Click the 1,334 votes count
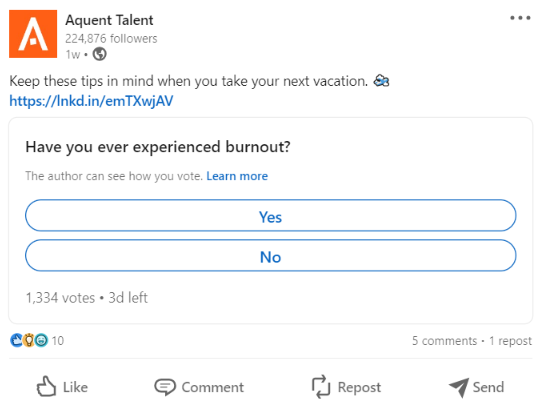 point(60,298)
